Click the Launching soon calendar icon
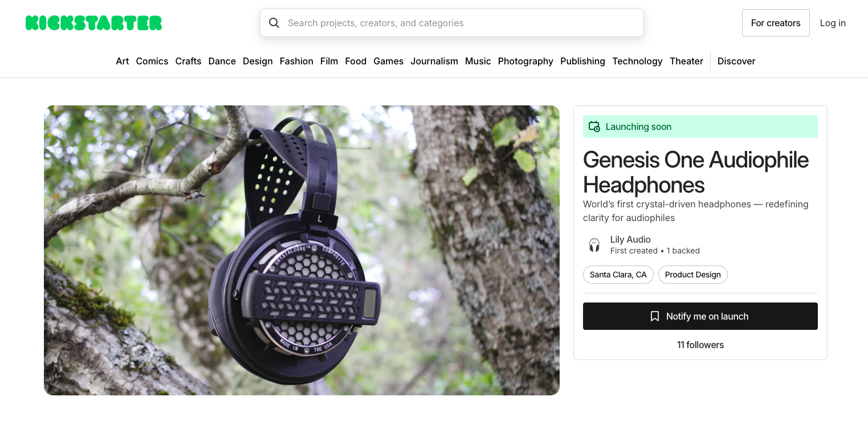Viewport: 868px width, 421px height. click(594, 126)
